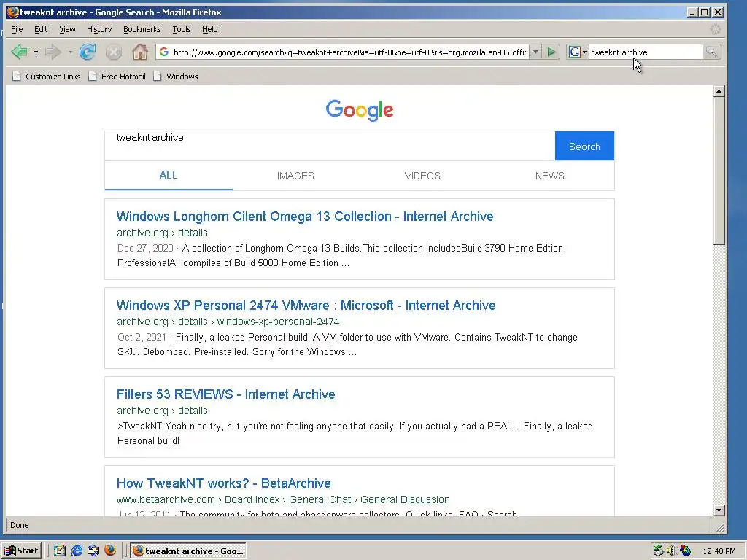Screen dimensions: 747x560
Task: Click the Oct 2, 2021 result date
Action: pyautogui.click(x=142, y=337)
